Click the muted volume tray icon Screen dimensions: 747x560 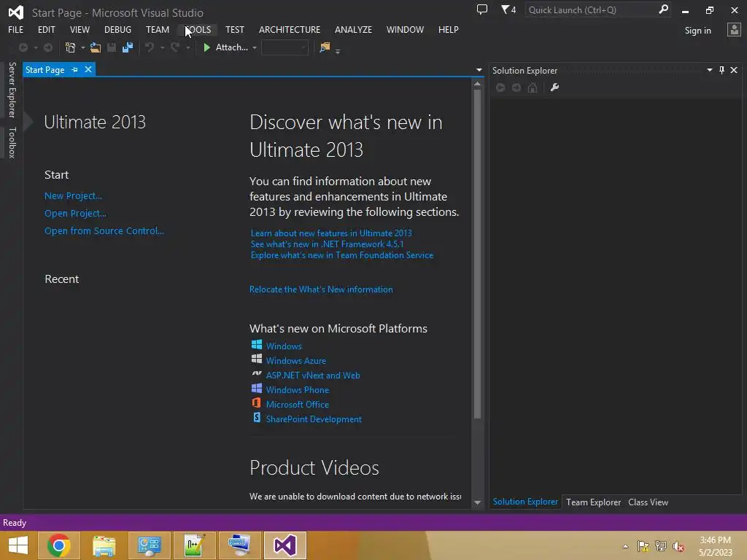tap(678, 547)
